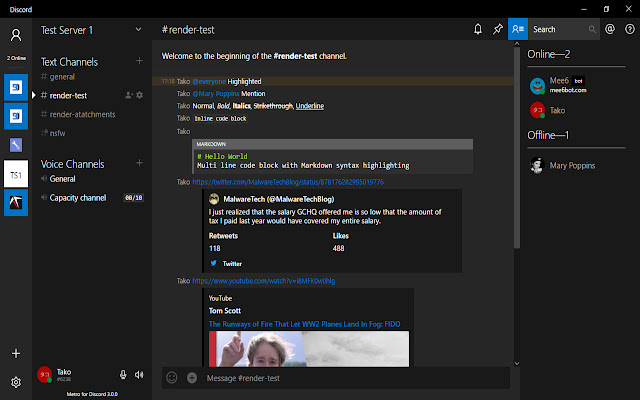Deafen audio with the speaker icon
This screenshot has width=640, height=400.
(x=139, y=375)
